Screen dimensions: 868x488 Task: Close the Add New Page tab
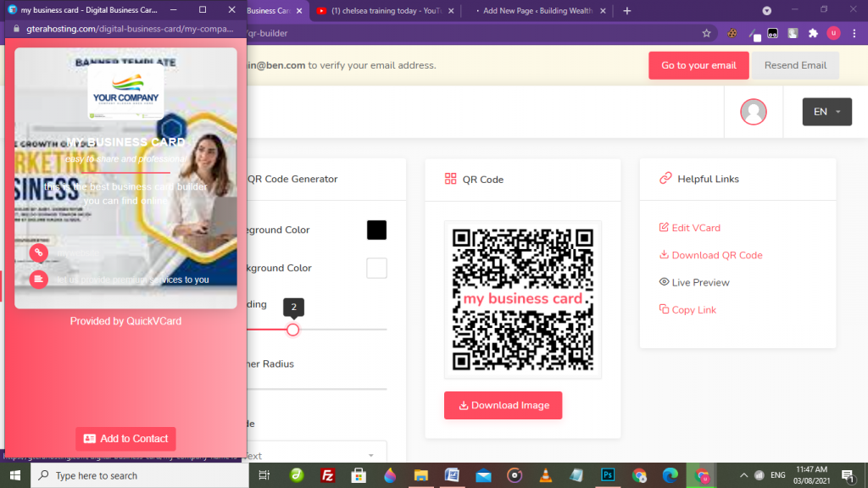[603, 10]
